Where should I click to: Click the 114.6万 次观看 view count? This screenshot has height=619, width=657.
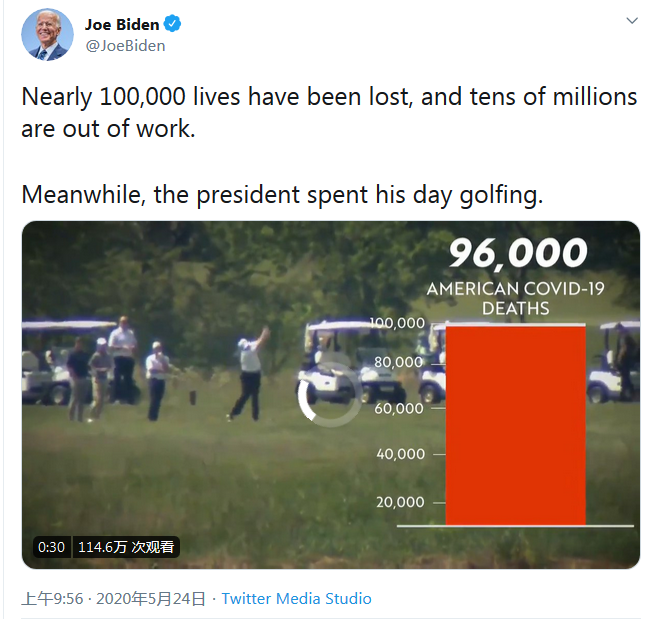coord(126,547)
